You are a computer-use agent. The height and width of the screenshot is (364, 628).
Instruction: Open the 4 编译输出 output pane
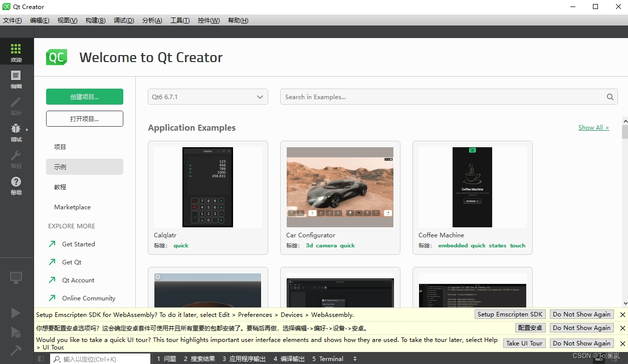click(x=289, y=358)
